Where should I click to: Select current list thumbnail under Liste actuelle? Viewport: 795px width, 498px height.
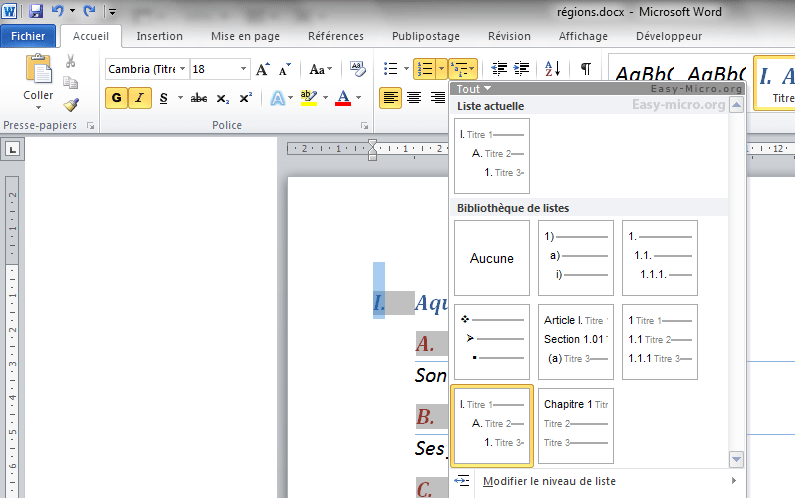click(492, 156)
